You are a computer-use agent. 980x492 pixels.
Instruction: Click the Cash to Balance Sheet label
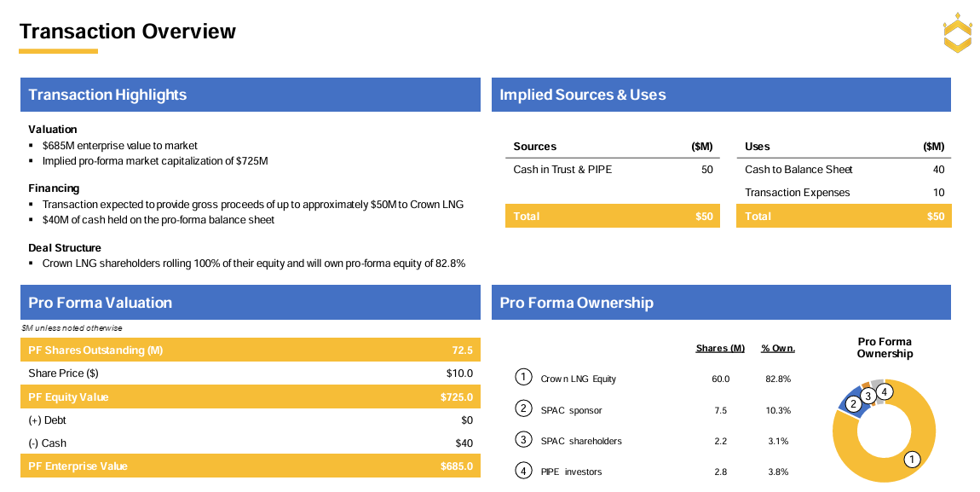[798, 170]
